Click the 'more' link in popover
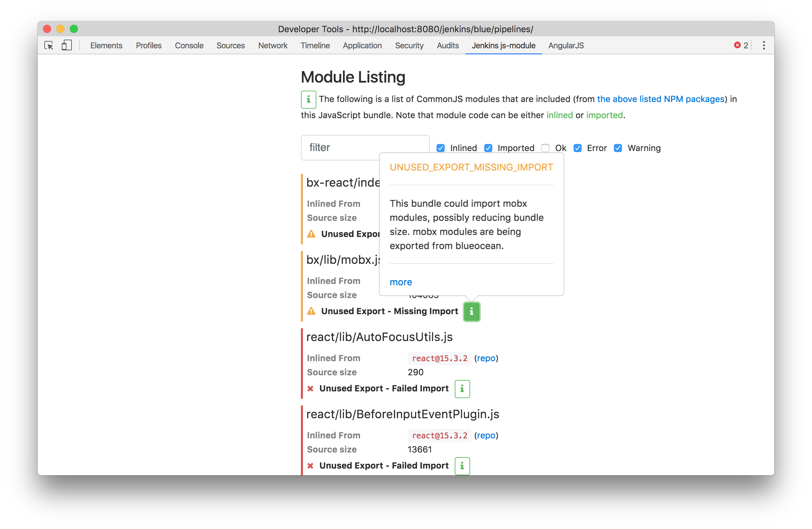The height and width of the screenshot is (529, 812). (401, 282)
